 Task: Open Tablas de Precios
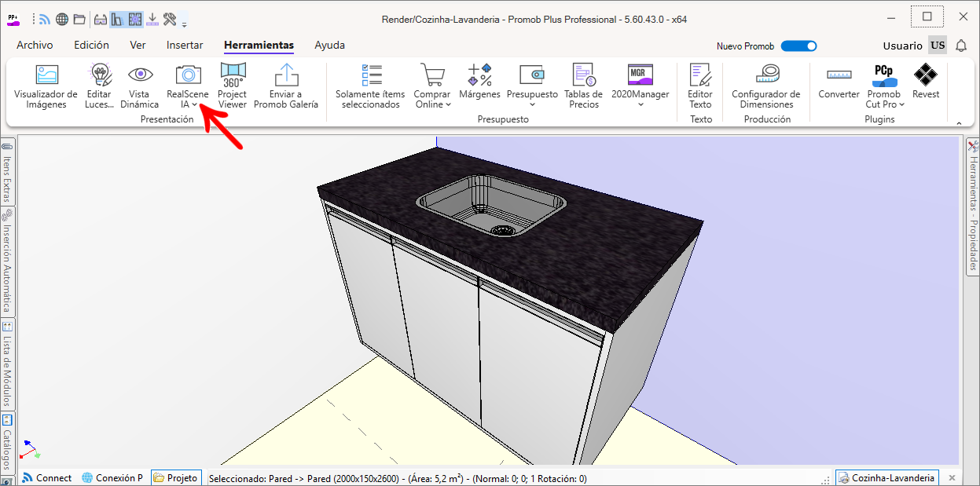point(583,75)
